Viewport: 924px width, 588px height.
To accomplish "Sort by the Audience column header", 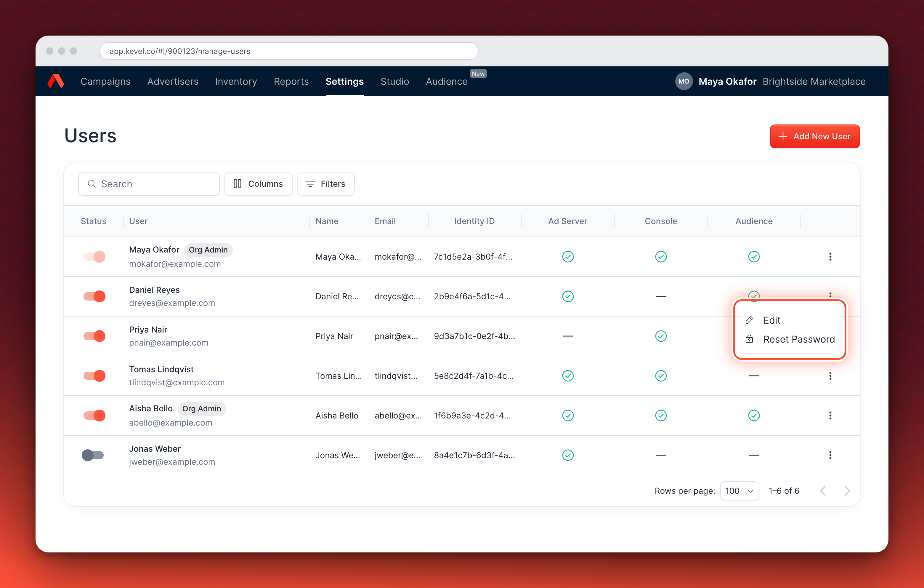I will point(754,221).
